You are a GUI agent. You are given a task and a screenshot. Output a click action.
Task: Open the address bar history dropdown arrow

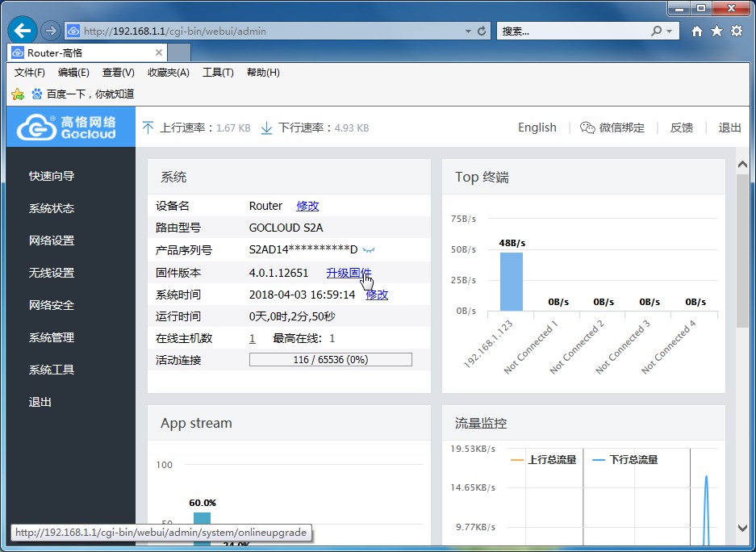pyautogui.click(x=468, y=31)
